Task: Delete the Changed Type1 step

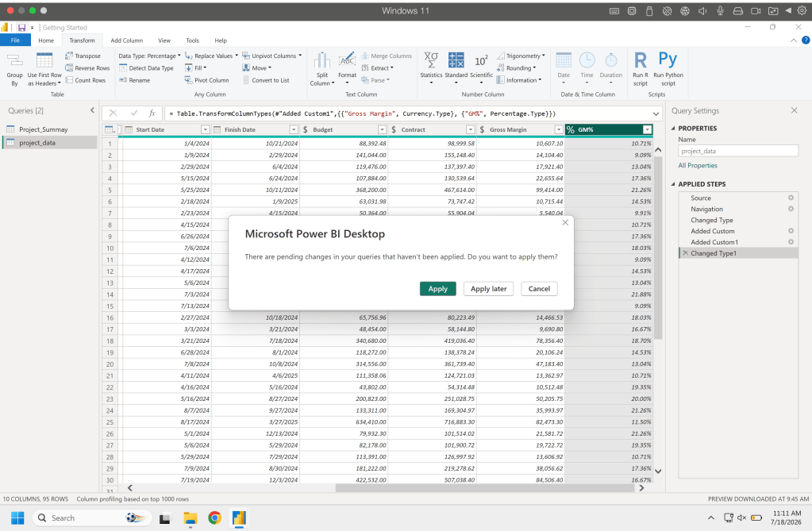Action: coord(685,253)
